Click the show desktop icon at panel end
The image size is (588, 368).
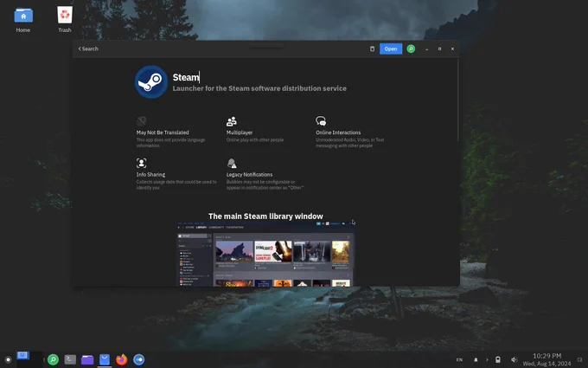579,359
